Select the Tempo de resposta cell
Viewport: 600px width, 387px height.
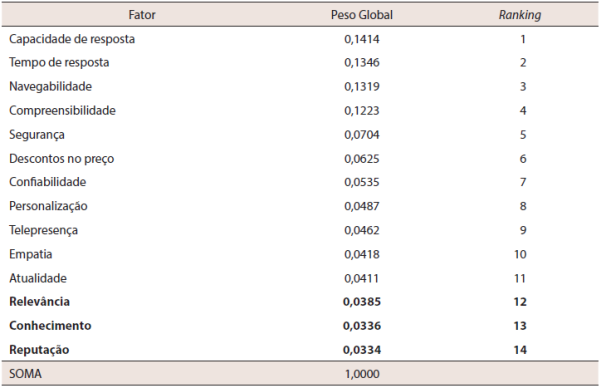point(59,62)
